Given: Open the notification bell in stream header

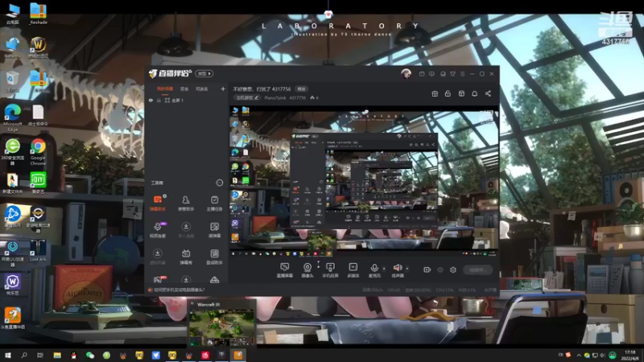Looking at the screenshot, I should pos(474,93).
